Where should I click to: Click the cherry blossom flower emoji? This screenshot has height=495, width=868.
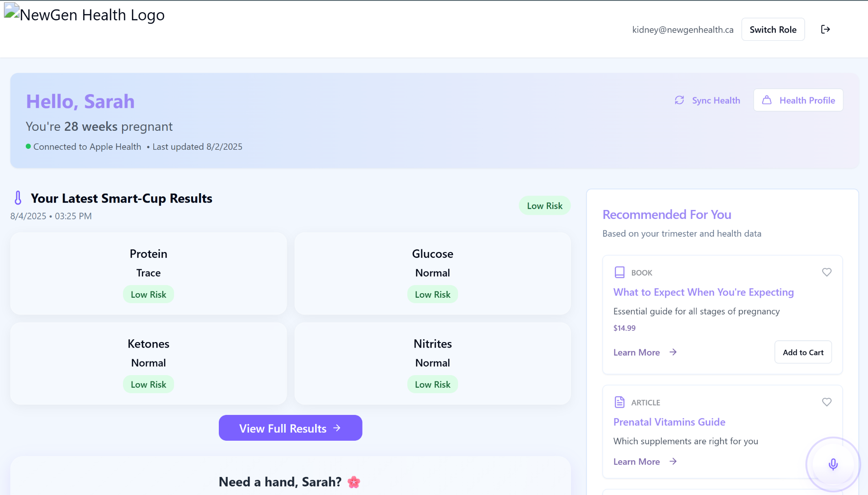pyautogui.click(x=354, y=482)
